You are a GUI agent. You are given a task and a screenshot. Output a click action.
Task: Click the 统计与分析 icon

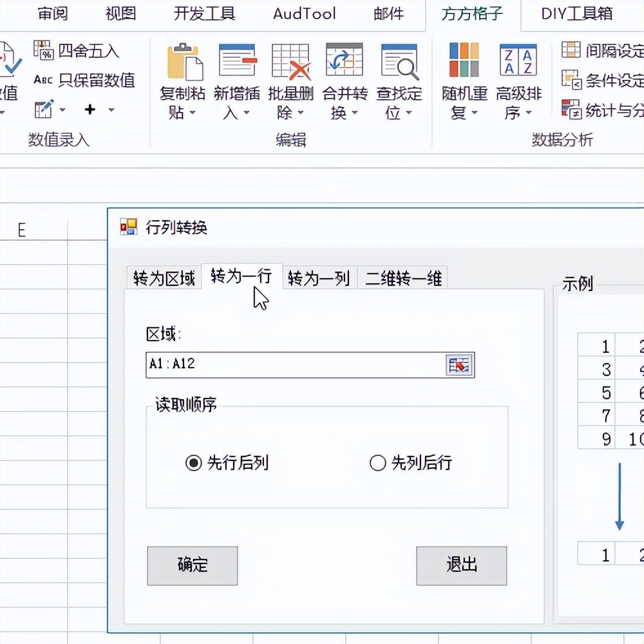571,109
